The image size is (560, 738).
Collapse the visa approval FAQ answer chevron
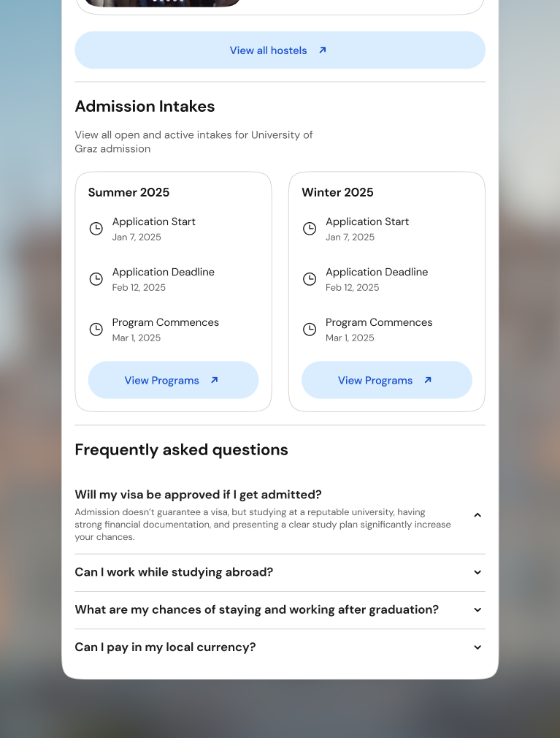tap(477, 515)
